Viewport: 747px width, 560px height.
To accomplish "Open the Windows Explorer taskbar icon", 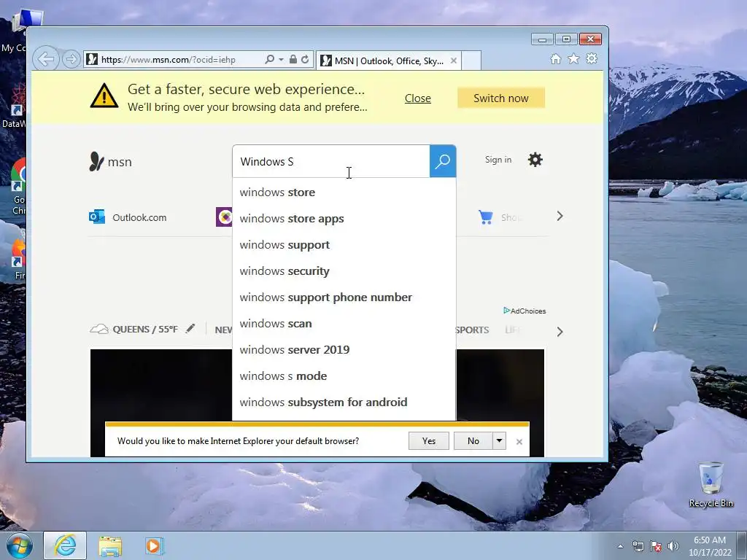I will click(x=110, y=546).
